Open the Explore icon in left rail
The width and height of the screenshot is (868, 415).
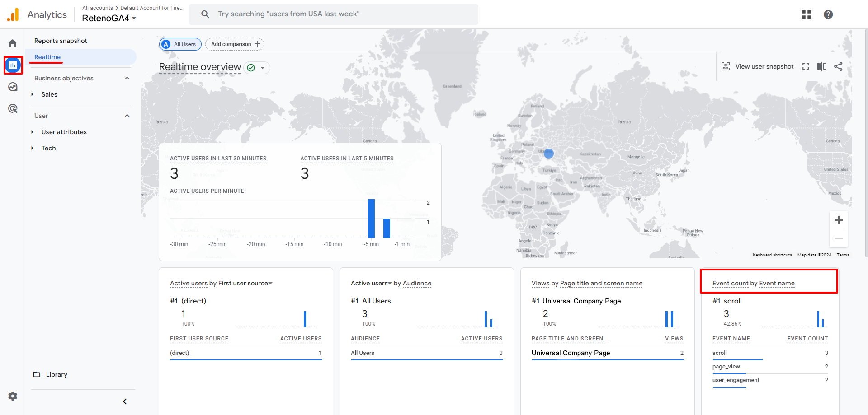[x=13, y=87]
